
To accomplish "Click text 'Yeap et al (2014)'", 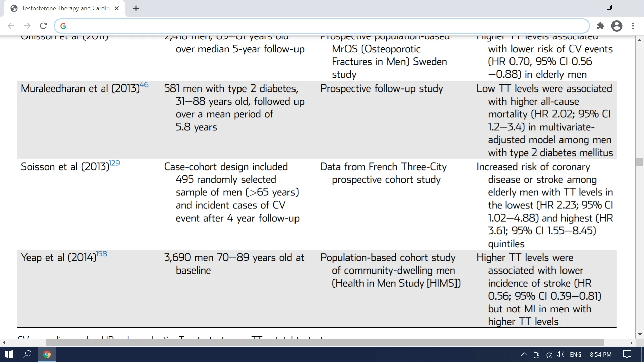I will point(59,258).
